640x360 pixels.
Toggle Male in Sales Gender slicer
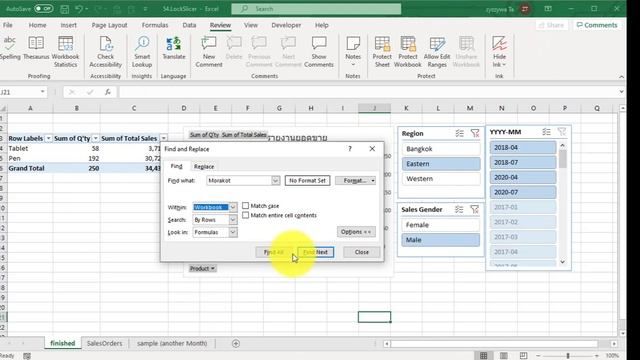click(440, 240)
